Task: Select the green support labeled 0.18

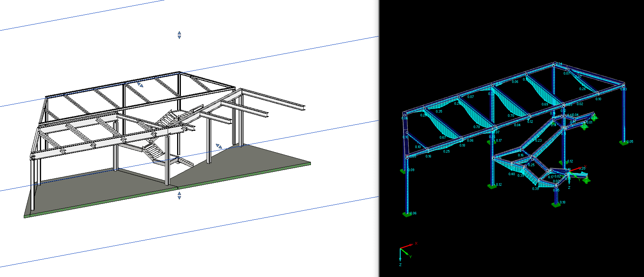Action: pos(556,204)
